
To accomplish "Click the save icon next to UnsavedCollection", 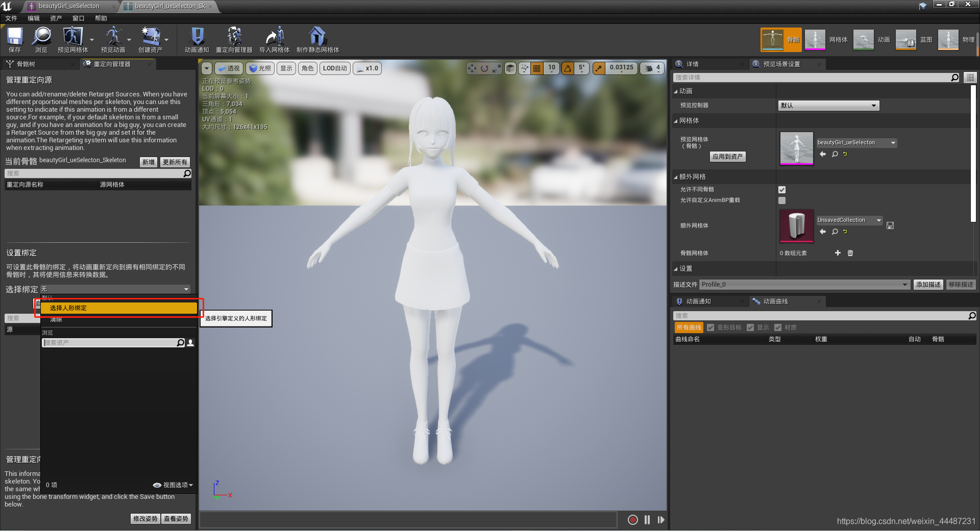I will [890, 225].
